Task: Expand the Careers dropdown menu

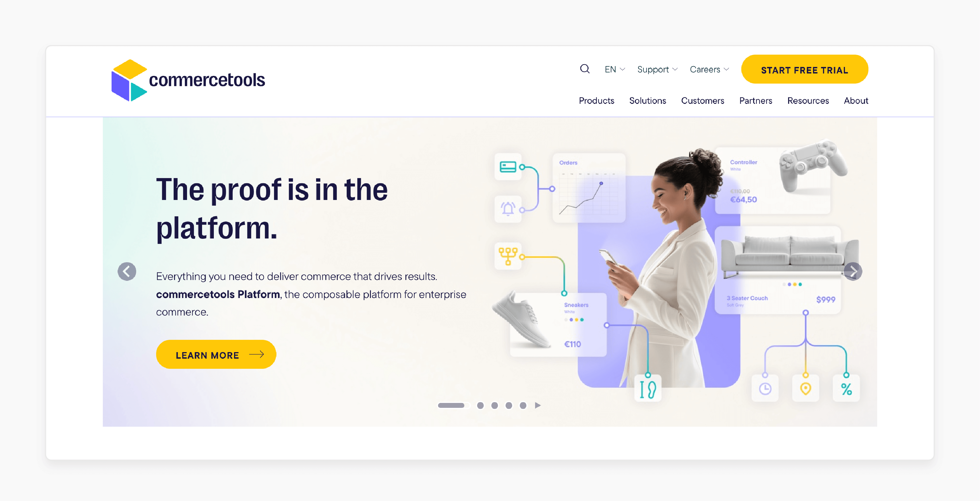Action: pyautogui.click(x=709, y=70)
